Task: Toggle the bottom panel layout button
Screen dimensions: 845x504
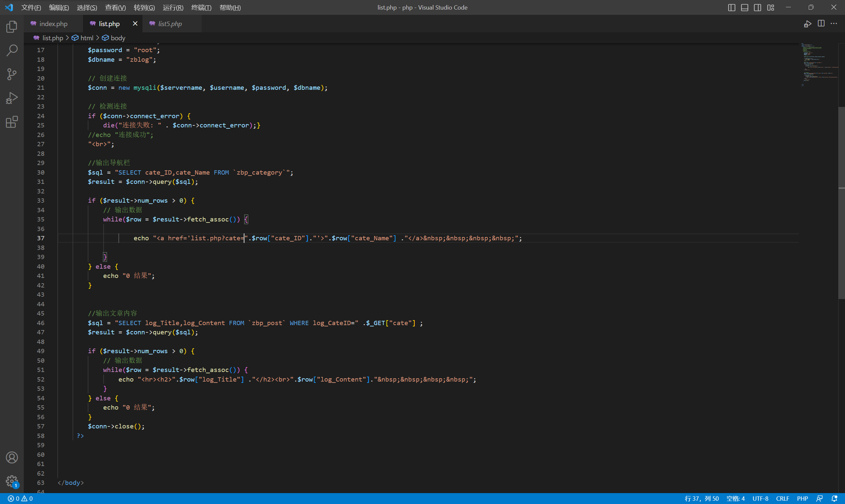Action: [x=744, y=8]
